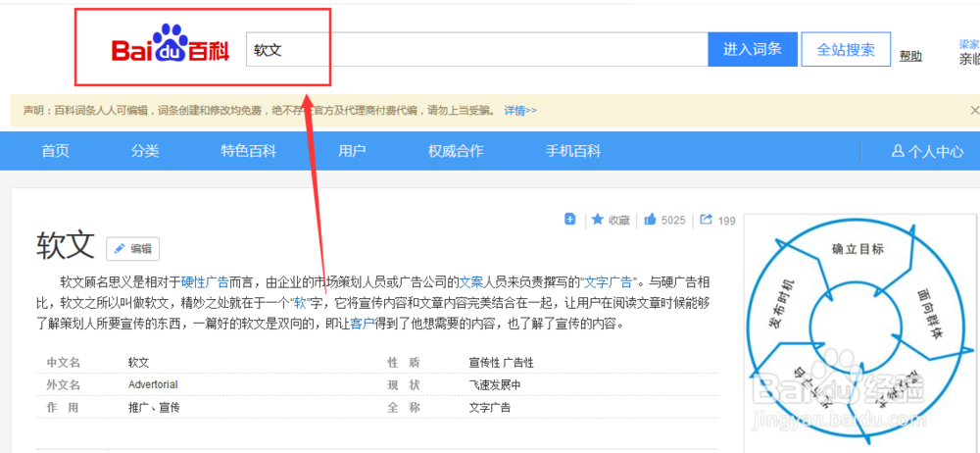Click the 性 质 label
Screen dimensions: 980x453
[403, 362]
